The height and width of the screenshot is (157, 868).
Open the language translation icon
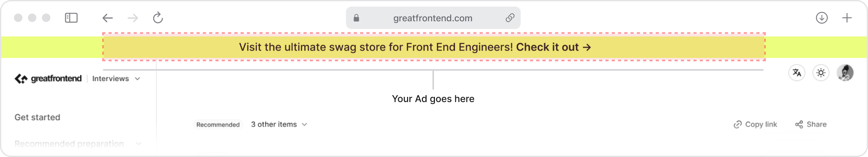(x=797, y=73)
